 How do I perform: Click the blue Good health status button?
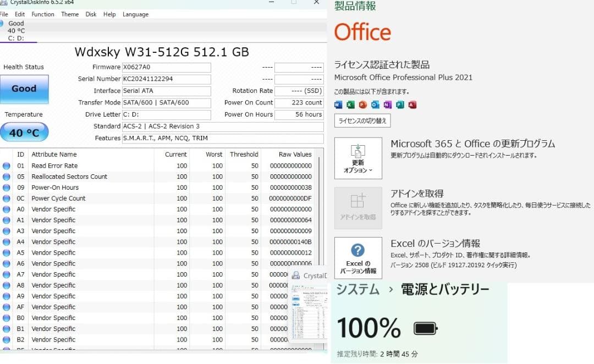[x=24, y=89]
